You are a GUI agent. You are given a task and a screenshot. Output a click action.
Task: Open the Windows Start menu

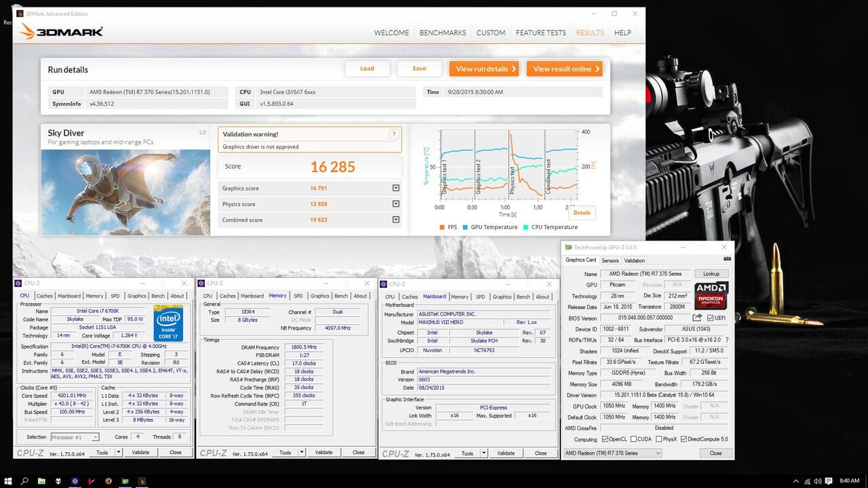pos(7,481)
